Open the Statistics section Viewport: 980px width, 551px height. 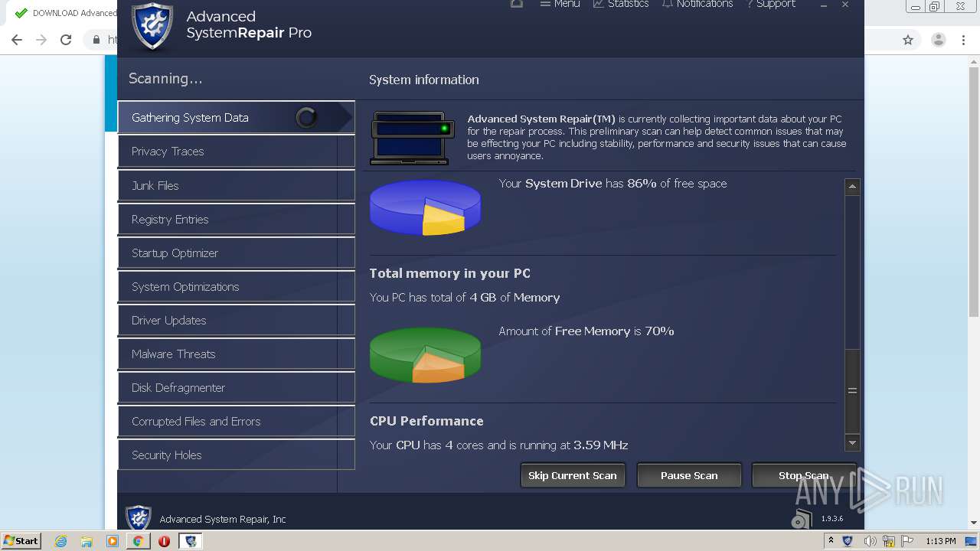point(621,4)
